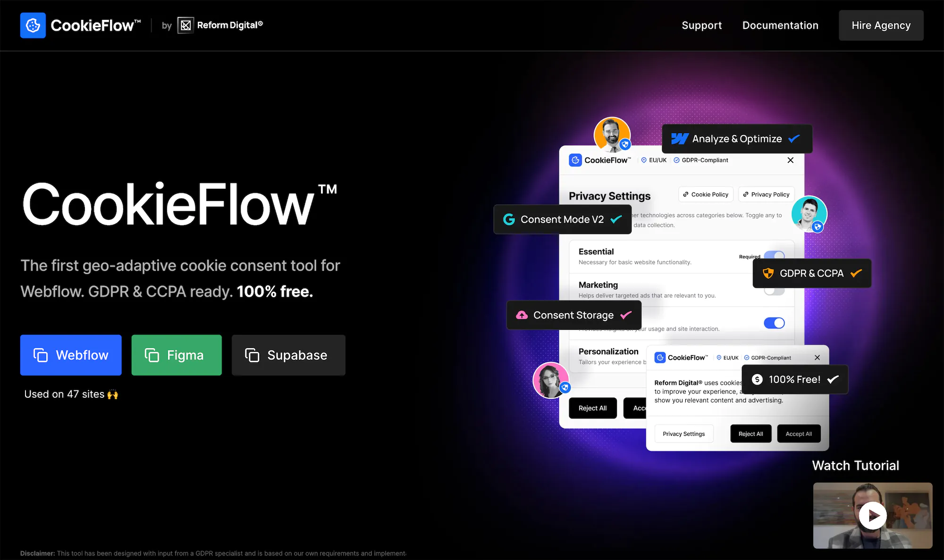Click the dollar coin icon on the 100% Free badge
944x560 pixels.
[x=757, y=379]
